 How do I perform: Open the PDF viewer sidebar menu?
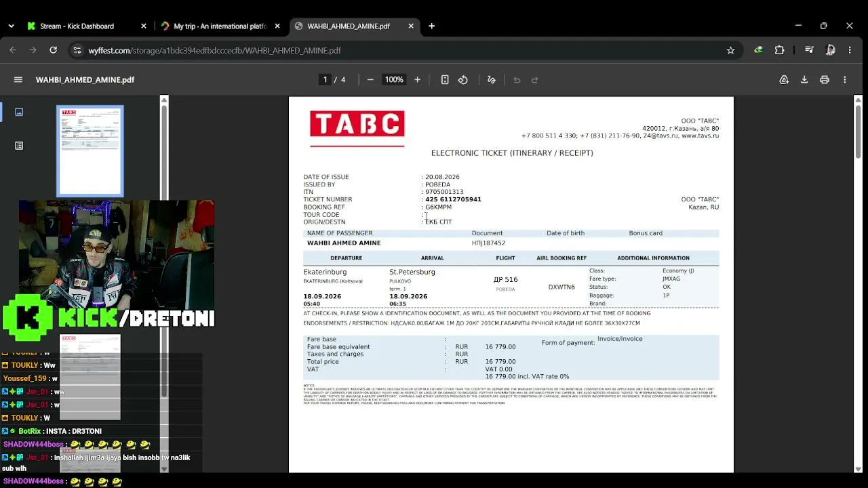point(18,79)
